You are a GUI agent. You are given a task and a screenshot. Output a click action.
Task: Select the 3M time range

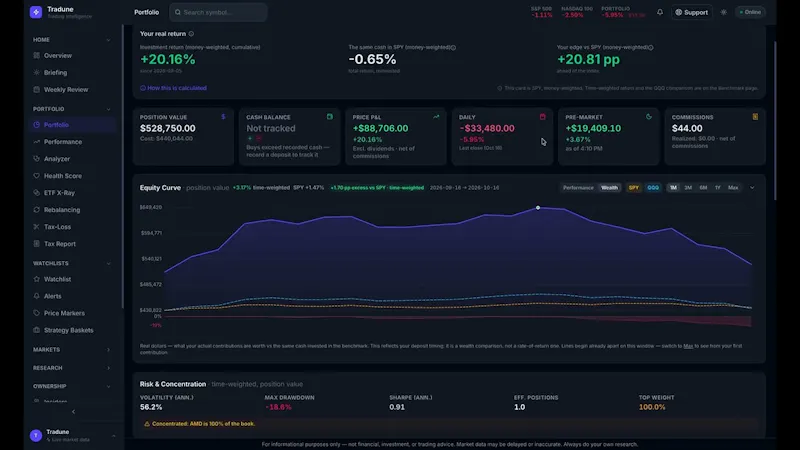pyautogui.click(x=688, y=188)
